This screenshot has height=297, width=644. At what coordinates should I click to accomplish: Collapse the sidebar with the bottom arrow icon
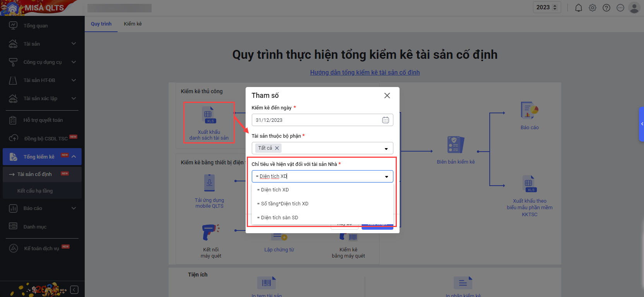tap(75, 290)
